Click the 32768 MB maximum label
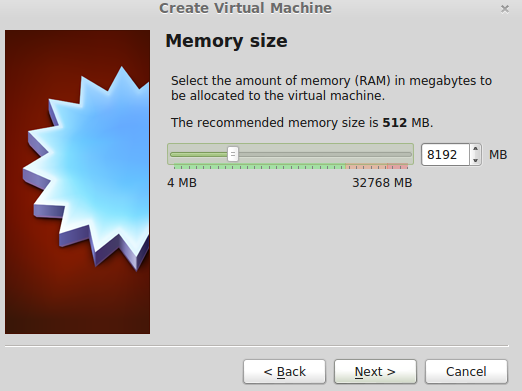The width and height of the screenshot is (522, 391). tap(382, 183)
